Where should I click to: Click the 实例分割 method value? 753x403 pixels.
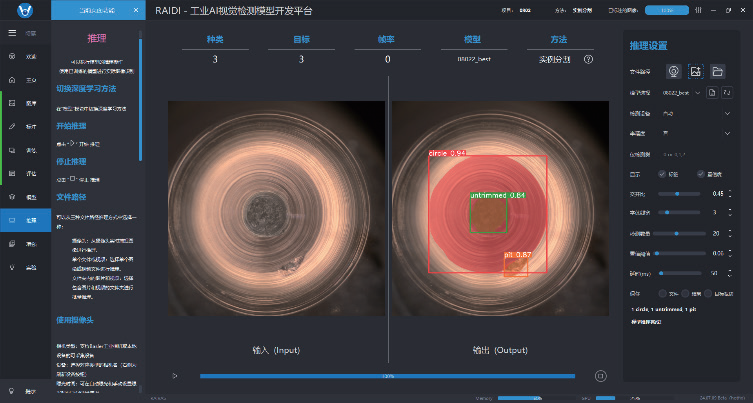[554, 60]
